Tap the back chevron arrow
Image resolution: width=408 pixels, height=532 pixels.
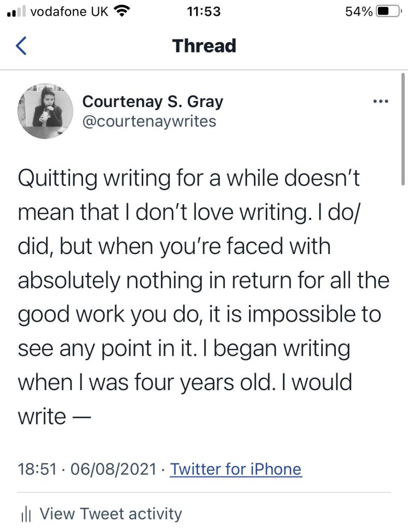tap(21, 46)
